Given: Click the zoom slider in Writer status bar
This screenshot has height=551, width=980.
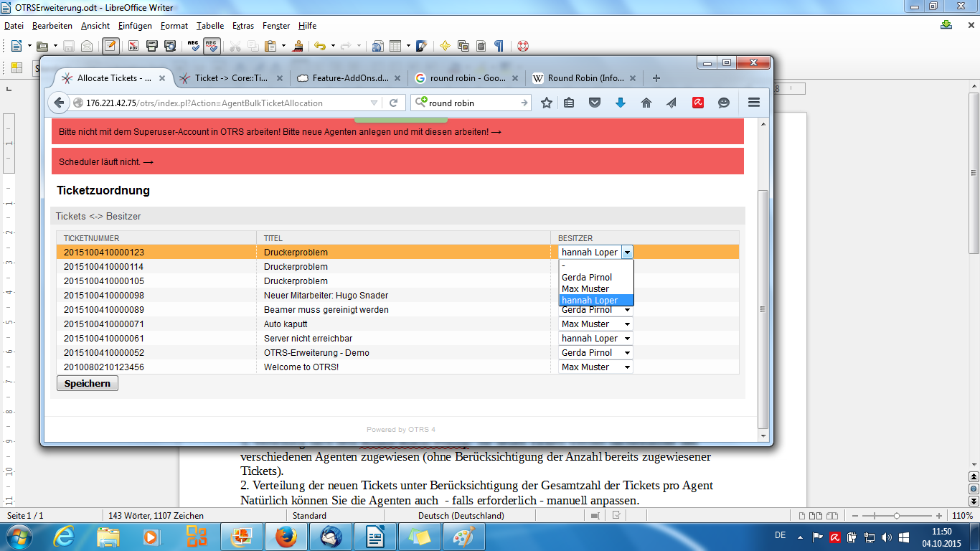Looking at the screenshot, I should pos(897,515).
